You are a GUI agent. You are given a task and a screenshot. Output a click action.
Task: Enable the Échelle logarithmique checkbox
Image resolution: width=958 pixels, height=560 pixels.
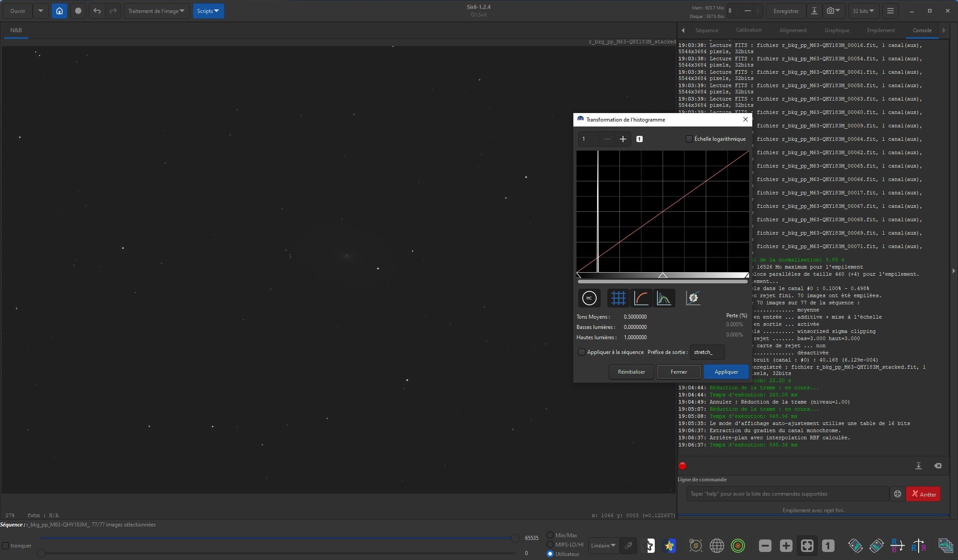pyautogui.click(x=689, y=139)
